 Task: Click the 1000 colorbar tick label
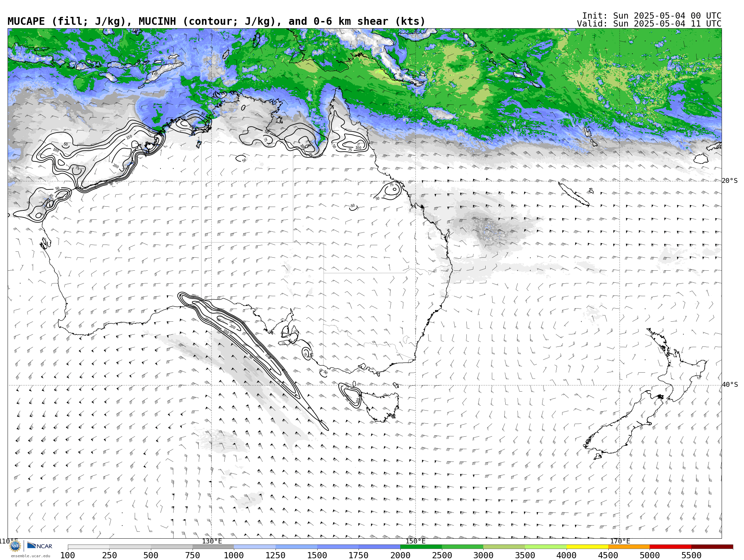pyautogui.click(x=234, y=555)
